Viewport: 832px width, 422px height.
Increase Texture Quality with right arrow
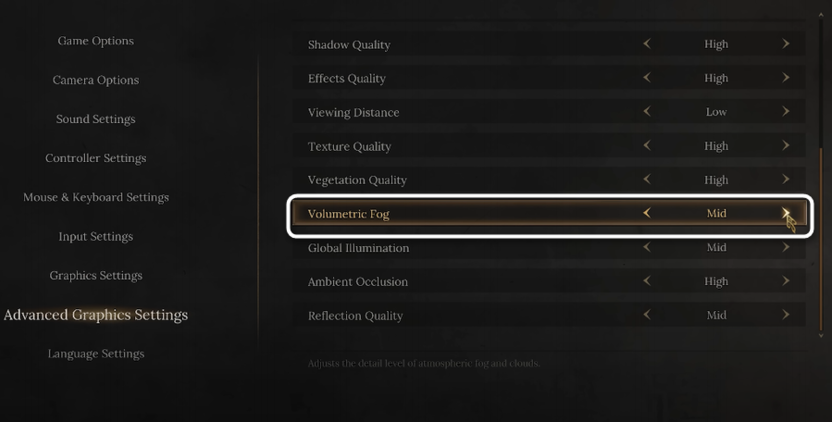(x=786, y=146)
